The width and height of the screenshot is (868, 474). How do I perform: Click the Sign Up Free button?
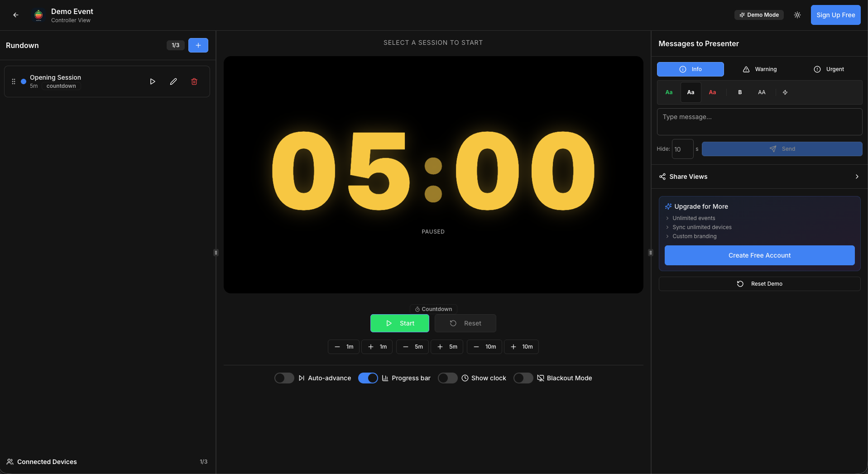(x=835, y=15)
